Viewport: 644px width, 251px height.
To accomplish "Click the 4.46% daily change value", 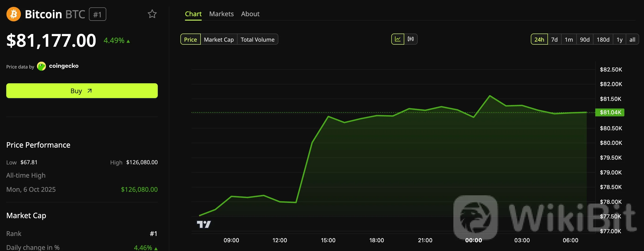I will tap(146, 248).
